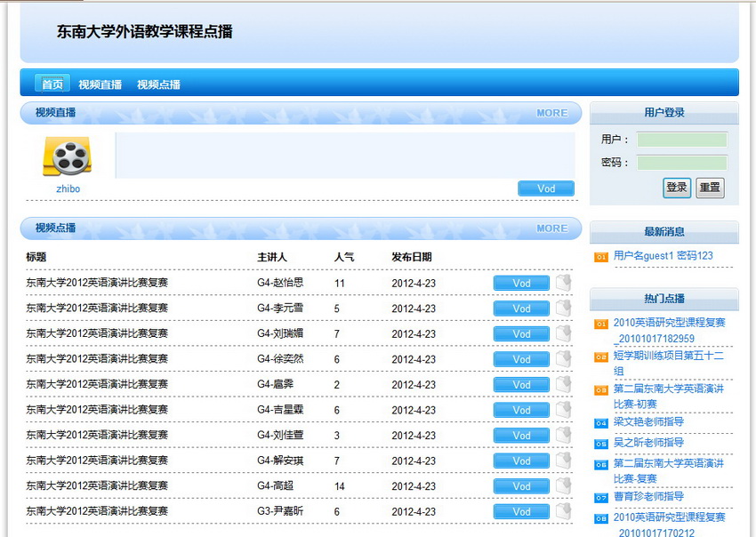The height and width of the screenshot is (537, 756).
Task: Play Vod for G3-尹嘉昕 speech
Action: pos(521,511)
